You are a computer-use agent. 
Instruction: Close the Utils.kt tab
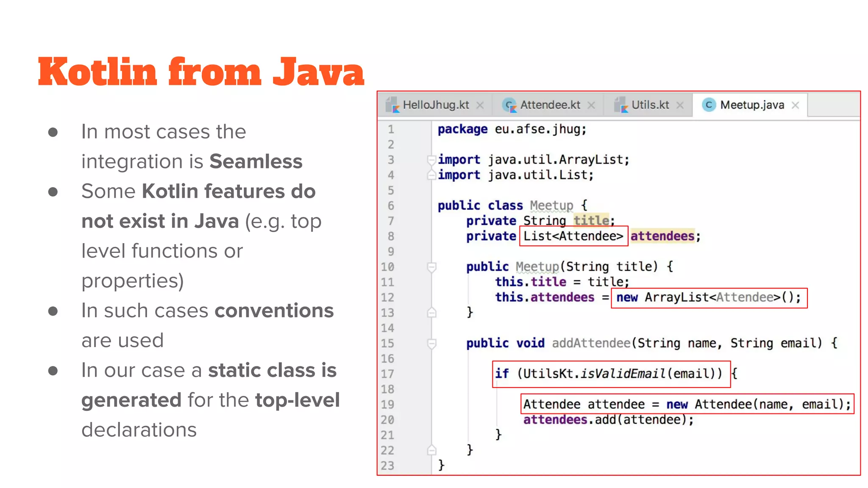click(680, 105)
